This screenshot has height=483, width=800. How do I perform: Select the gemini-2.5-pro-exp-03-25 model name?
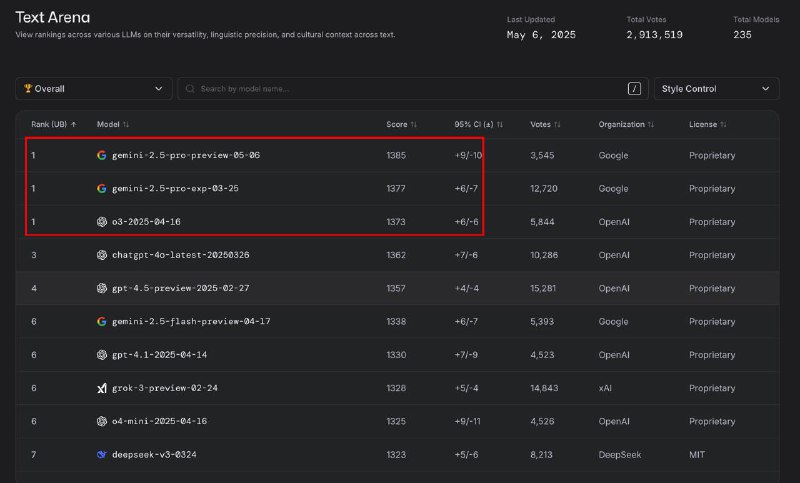pyautogui.click(x=175, y=188)
